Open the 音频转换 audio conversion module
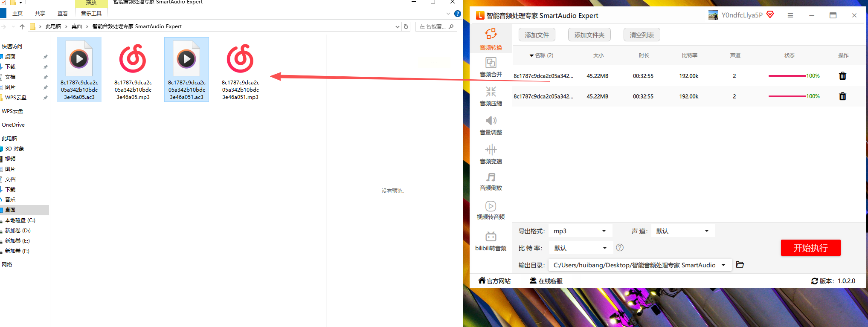 coord(491,39)
